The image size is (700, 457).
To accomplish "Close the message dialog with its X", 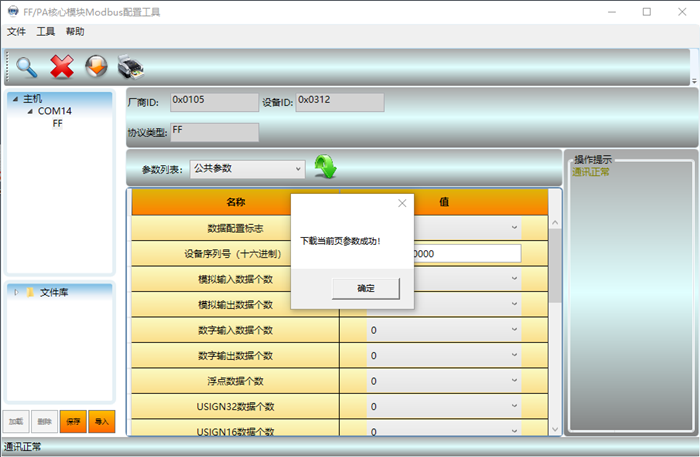I will coord(402,204).
